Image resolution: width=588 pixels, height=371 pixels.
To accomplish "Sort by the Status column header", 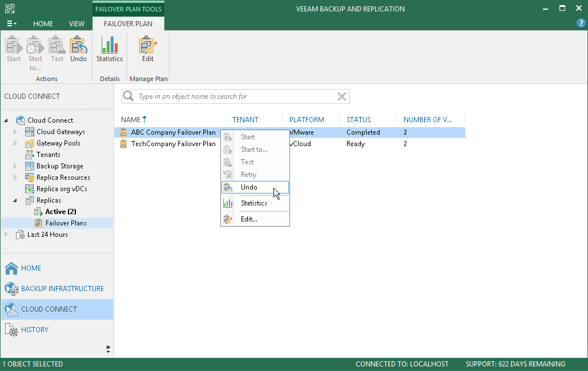I will click(368, 119).
